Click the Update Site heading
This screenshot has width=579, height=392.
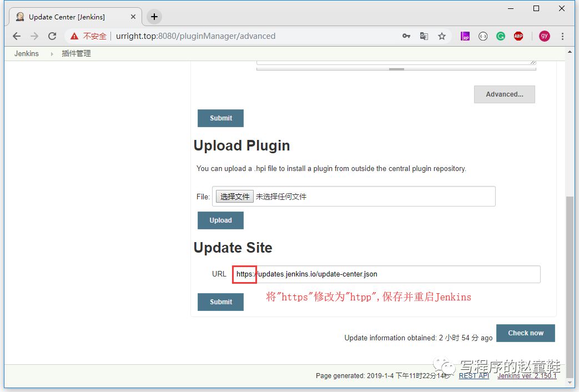pos(233,248)
